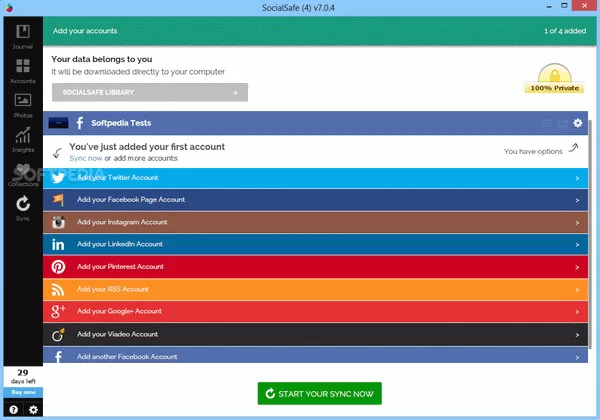Click the SocialSafe app icon in title bar
Viewport: 600px width, 420px height.
(9, 7)
